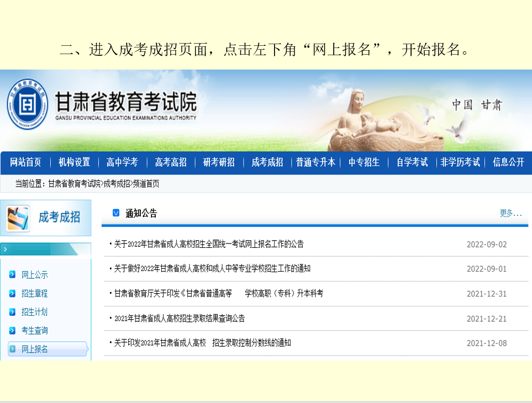532x403 pixels.
Task: Go to 高考高招 in the navigation bar
Action: 171,162
